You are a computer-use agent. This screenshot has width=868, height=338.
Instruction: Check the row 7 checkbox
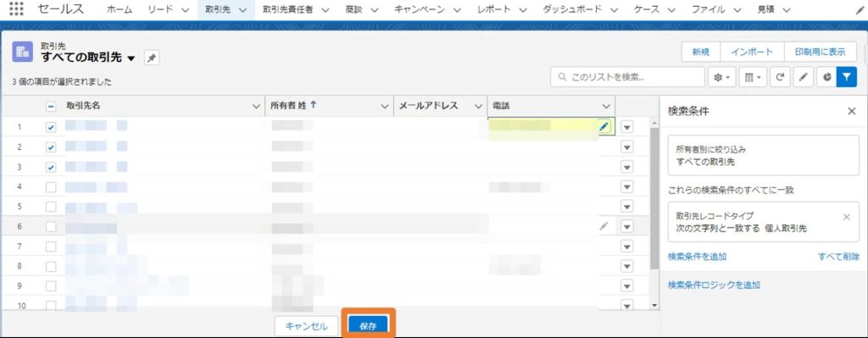point(51,247)
